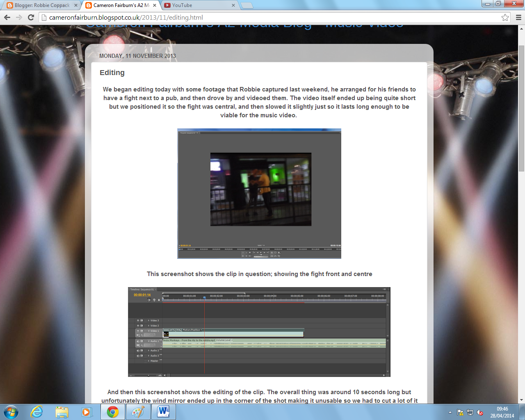The image size is (525, 420).
Task: Open Windows Explorer folder on taskbar
Action: pos(62,412)
